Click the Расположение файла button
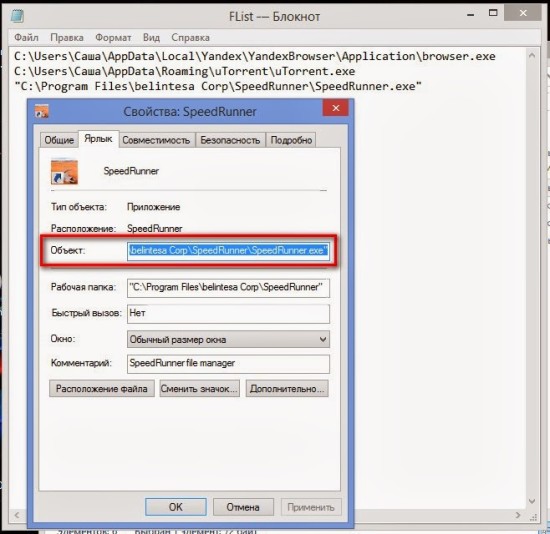 coord(102,388)
